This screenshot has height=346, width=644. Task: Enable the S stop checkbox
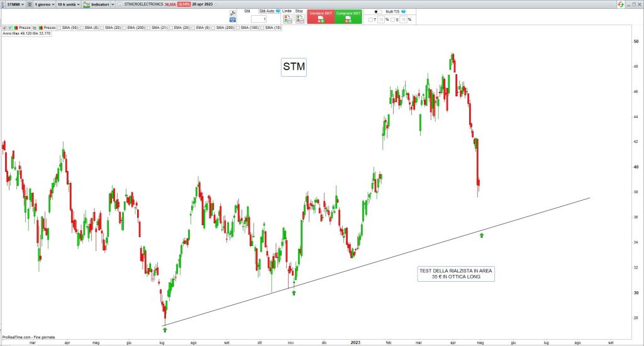pyautogui.click(x=392, y=20)
